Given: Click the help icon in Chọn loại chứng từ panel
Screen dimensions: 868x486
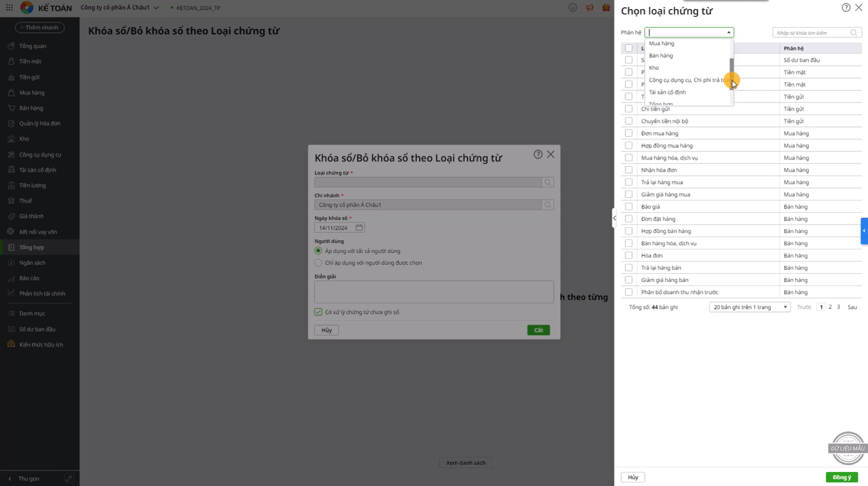Looking at the screenshot, I should tap(845, 8).
